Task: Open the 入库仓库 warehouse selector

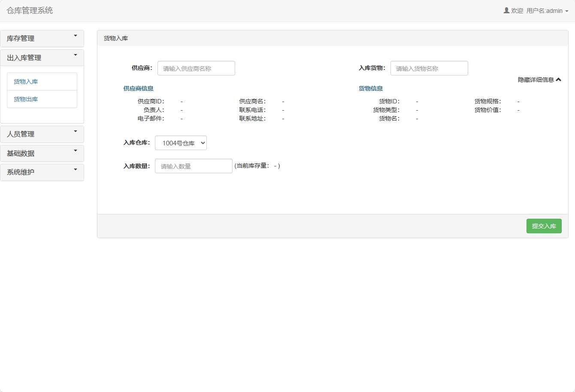Action: [x=181, y=143]
